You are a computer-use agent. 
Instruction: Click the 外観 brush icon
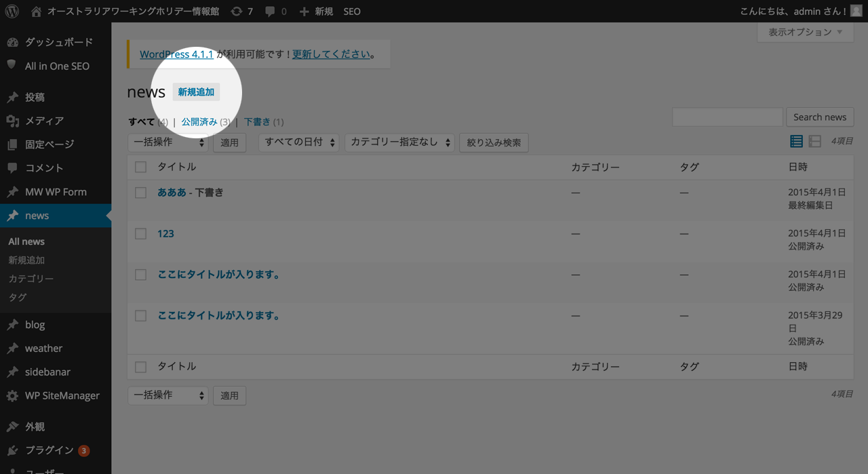pyautogui.click(x=12, y=427)
